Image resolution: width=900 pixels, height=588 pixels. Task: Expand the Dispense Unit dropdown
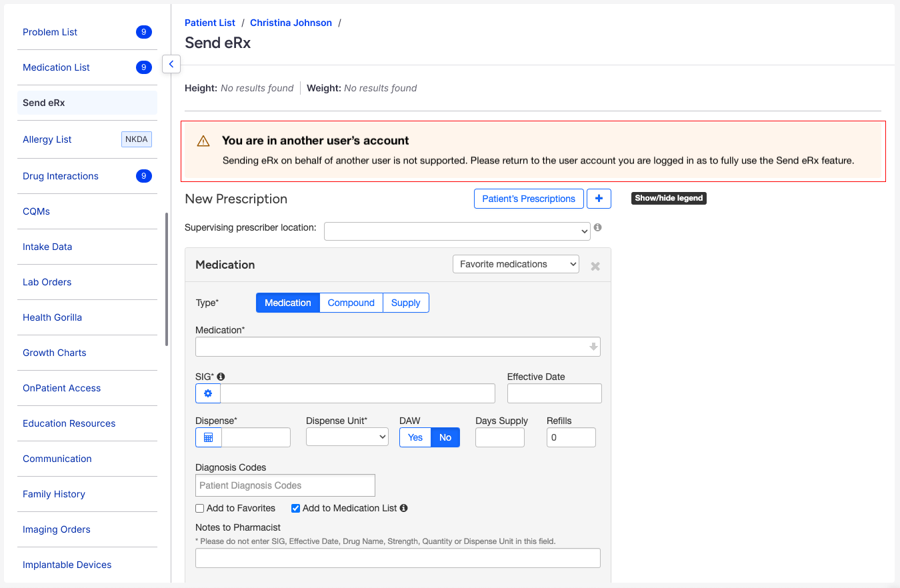(x=347, y=437)
